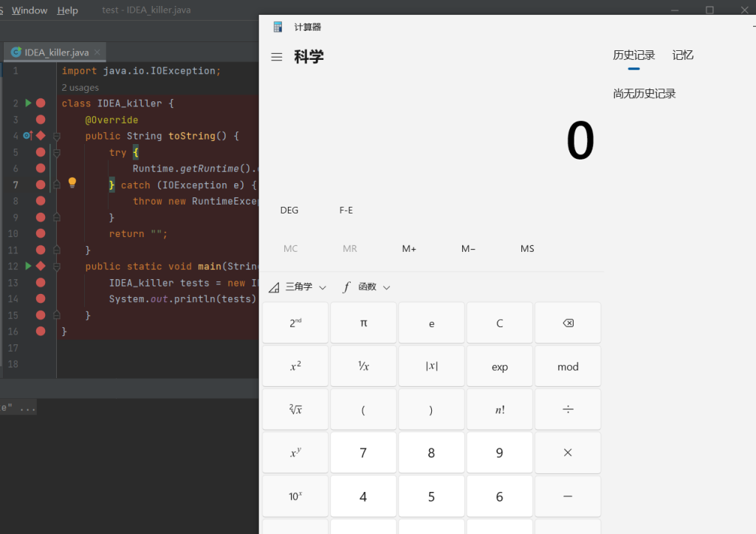
Task: Toggle F-E scientific notation
Action: tap(346, 210)
